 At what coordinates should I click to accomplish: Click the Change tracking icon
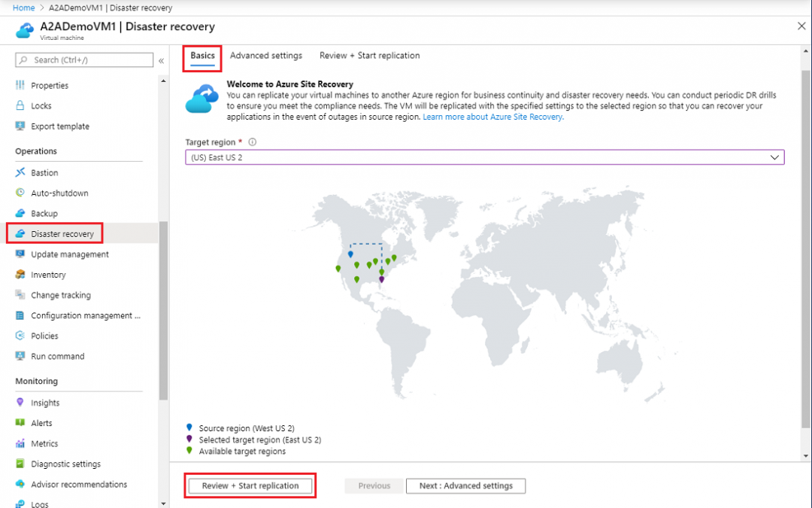click(20, 294)
